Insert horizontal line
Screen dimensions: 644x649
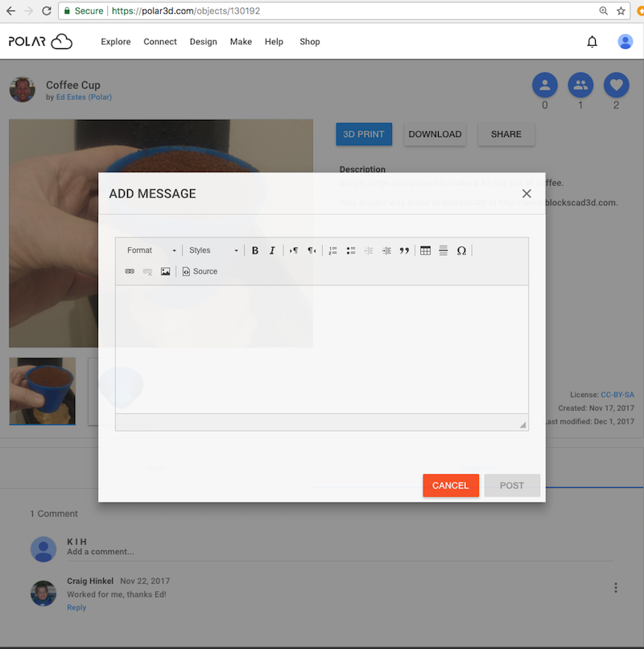coord(444,250)
